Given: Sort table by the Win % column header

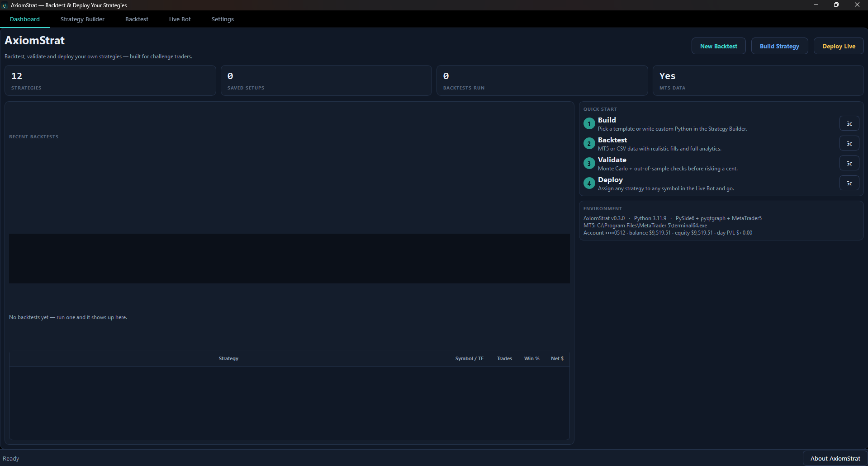Looking at the screenshot, I should pyautogui.click(x=531, y=358).
